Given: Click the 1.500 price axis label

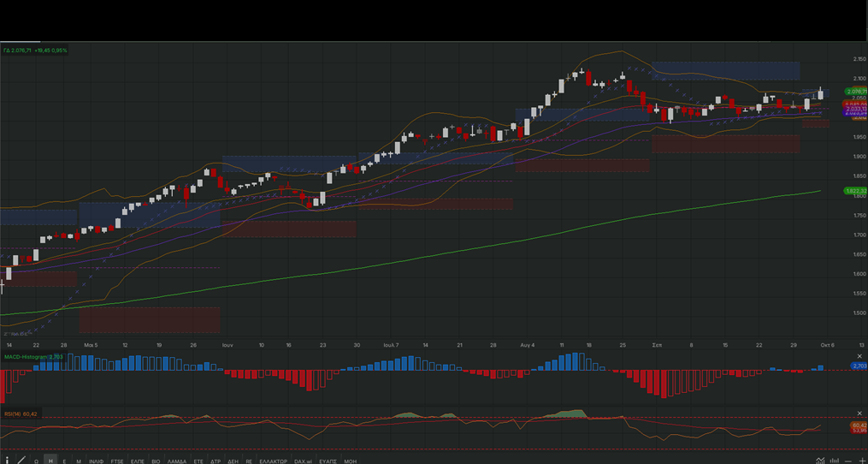Looking at the screenshot, I should pos(859,313).
